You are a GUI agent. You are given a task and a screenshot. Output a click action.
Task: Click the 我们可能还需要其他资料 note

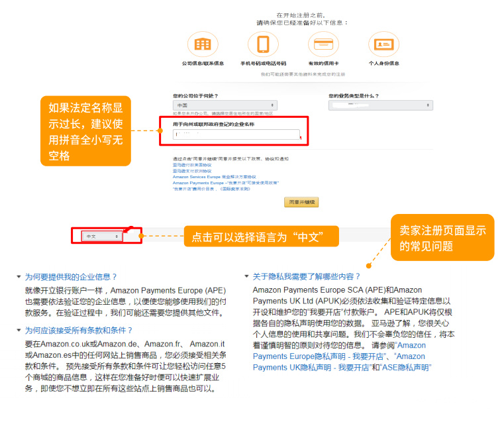[x=303, y=74]
